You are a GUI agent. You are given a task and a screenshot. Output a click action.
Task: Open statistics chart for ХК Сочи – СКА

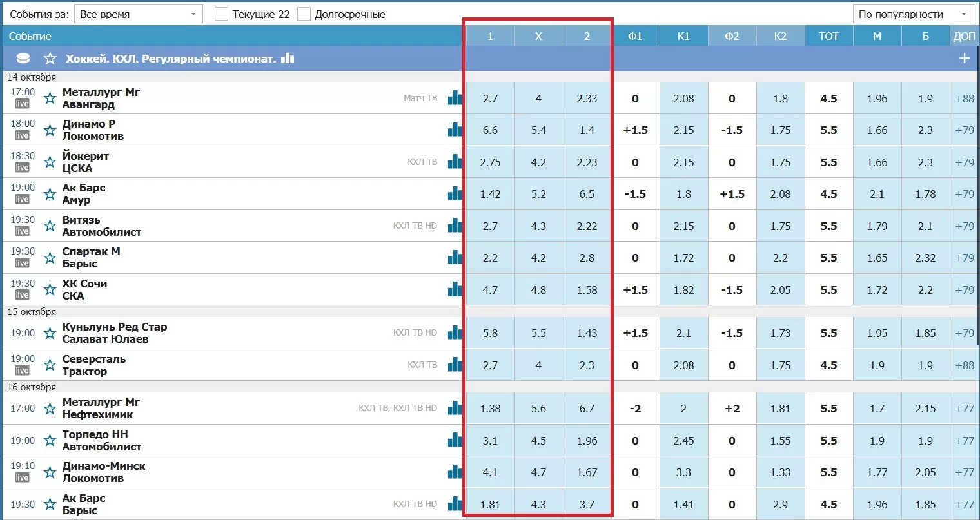(455, 290)
